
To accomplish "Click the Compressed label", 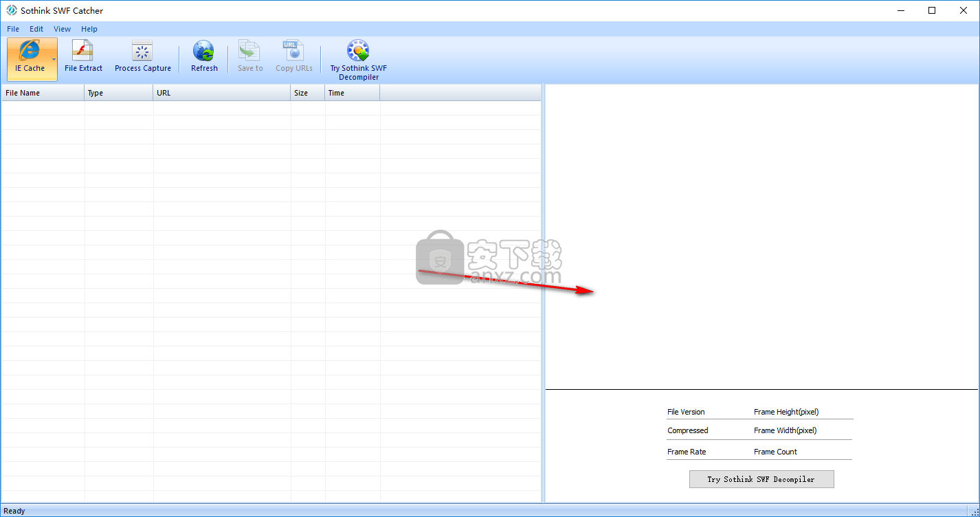I will (x=687, y=430).
